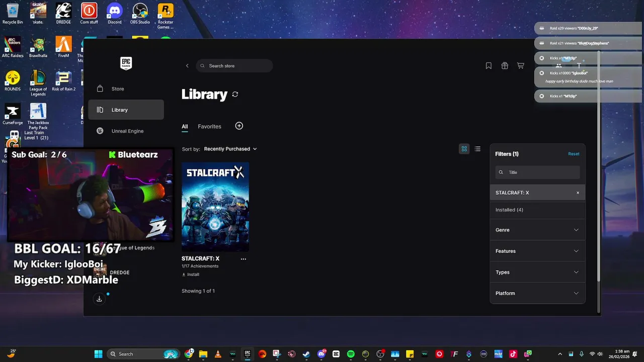Select the FiveM desktop shortcut
The height and width of the screenshot is (362, 644).
coord(63,47)
